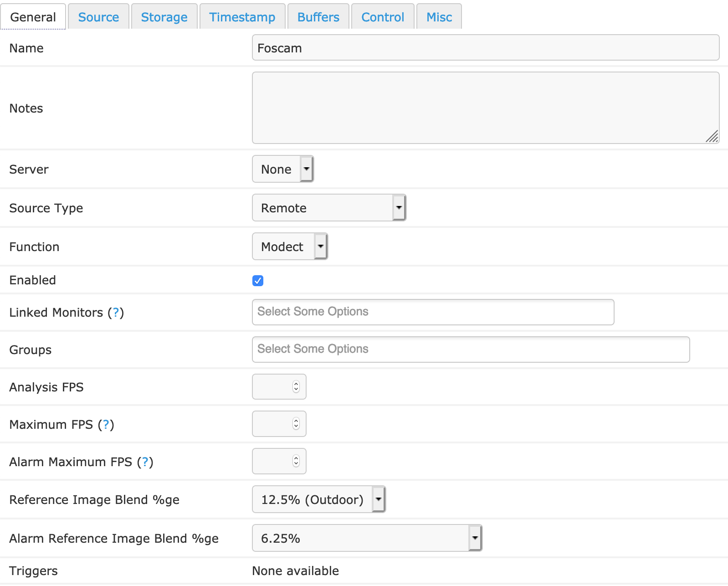728x586 pixels.
Task: Open the Linked Monitors help question mark
Action: (116, 313)
